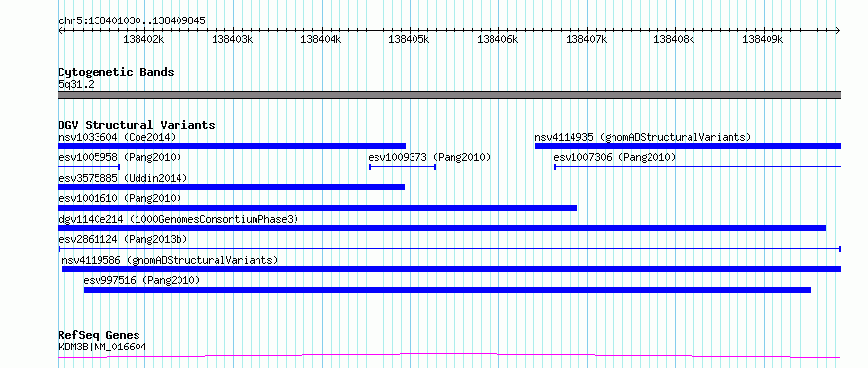Click the nsv1033604 (Coe2014) variant bar
The height and width of the screenshot is (368, 868).
231,146
